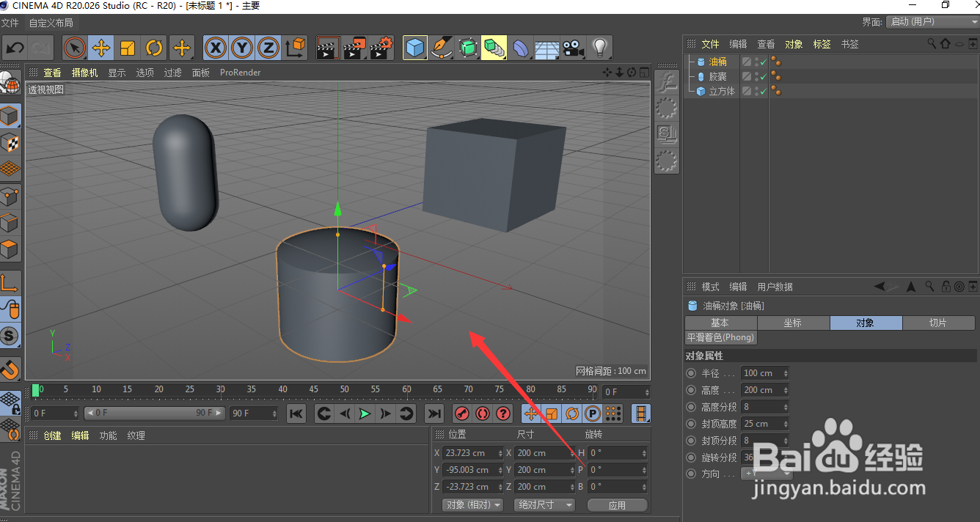Toggle the 高度分段 keyframe circle button

pyautogui.click(x=691, y=407)
